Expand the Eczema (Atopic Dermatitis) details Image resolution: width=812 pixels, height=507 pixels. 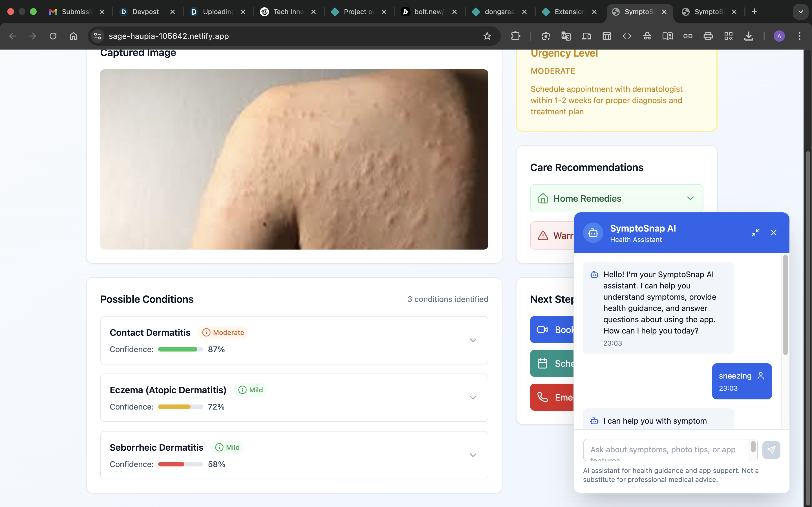(x=473, y=398)
